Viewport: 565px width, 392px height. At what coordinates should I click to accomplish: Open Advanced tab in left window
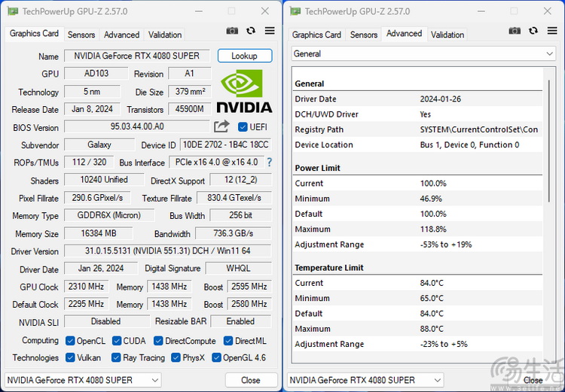pos(122,35)
